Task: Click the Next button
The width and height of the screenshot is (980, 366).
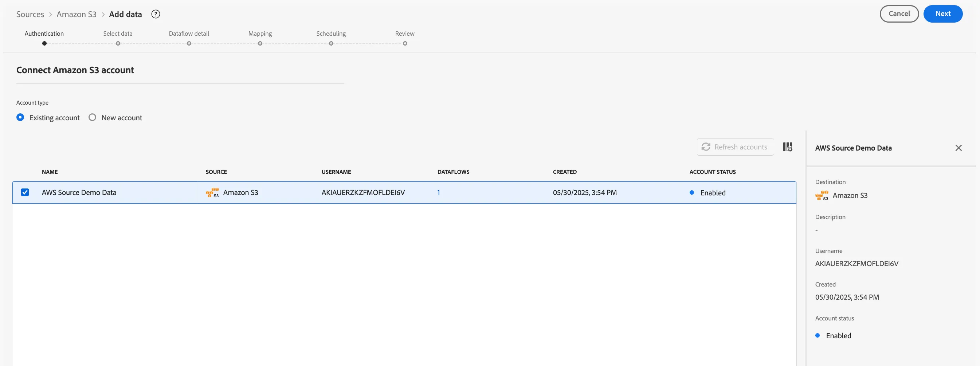Action: click(x=943, y=14)
